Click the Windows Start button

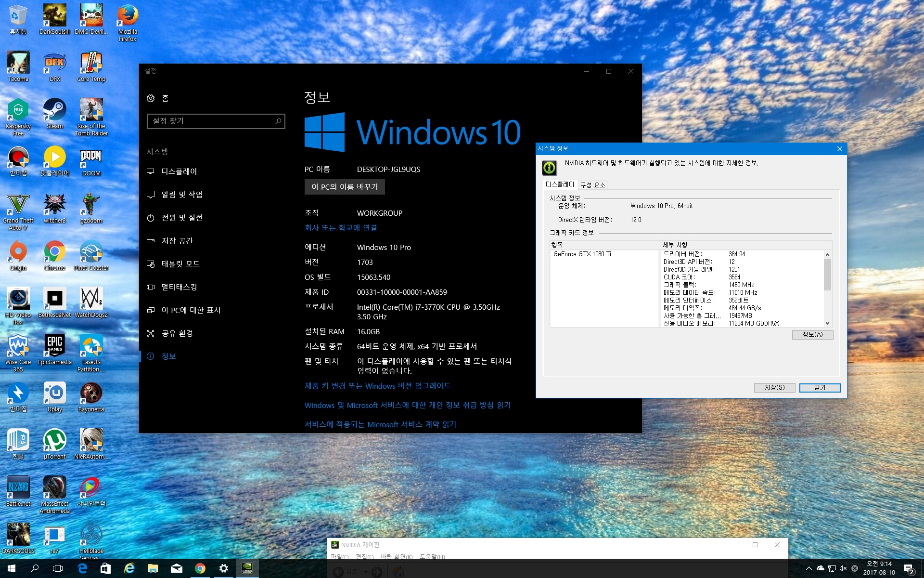tap(12, 568)
